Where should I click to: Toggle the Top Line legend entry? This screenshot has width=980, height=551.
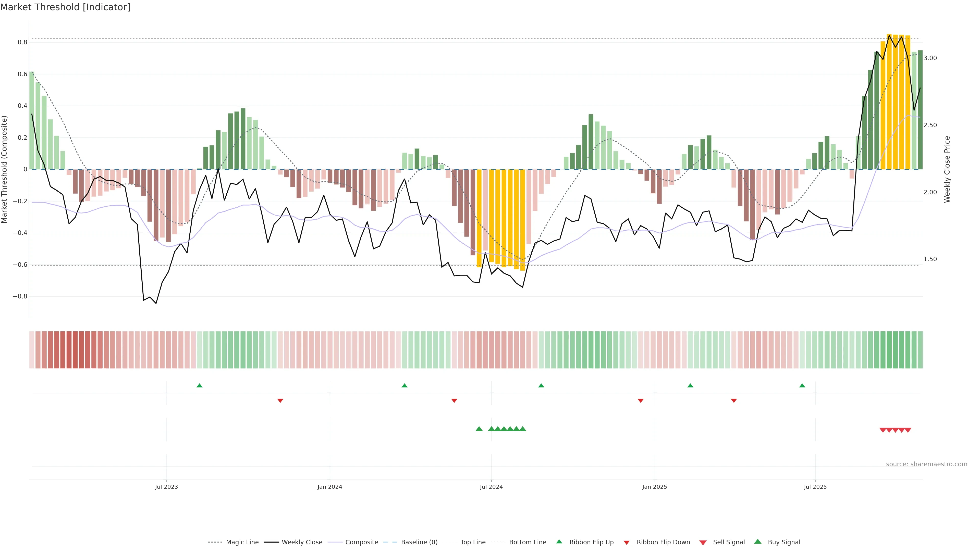[x=473, y=542]
